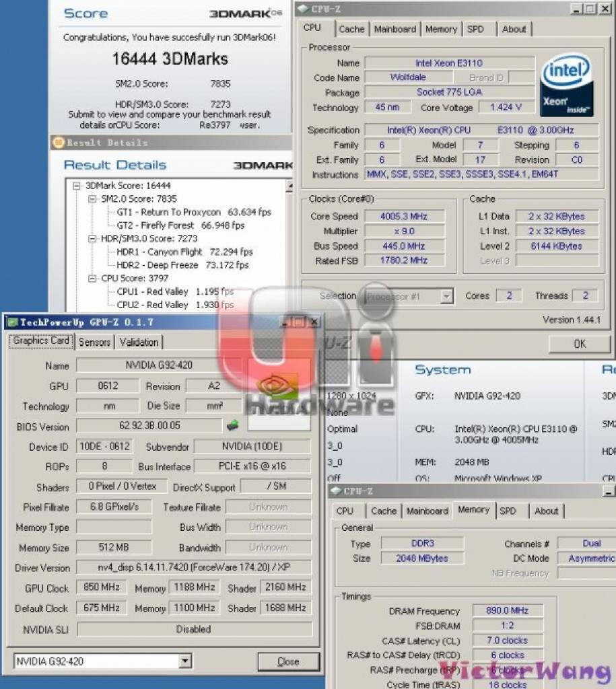Select SPD tab in top CPU-Z
The height and width of the screenshot is (689, 616).
point(475,29)
